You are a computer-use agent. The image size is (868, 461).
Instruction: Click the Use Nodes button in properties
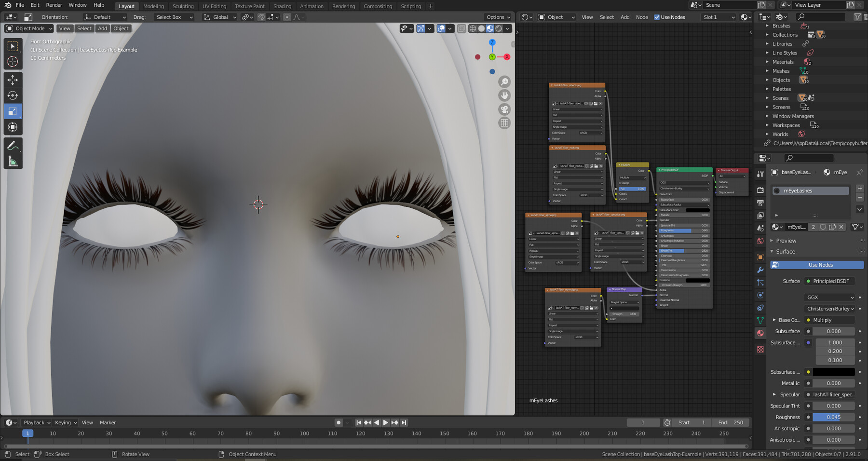(817, 265)
